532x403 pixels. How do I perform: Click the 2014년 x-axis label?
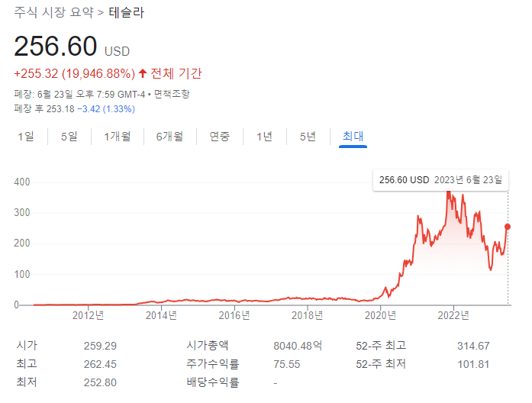161,315
